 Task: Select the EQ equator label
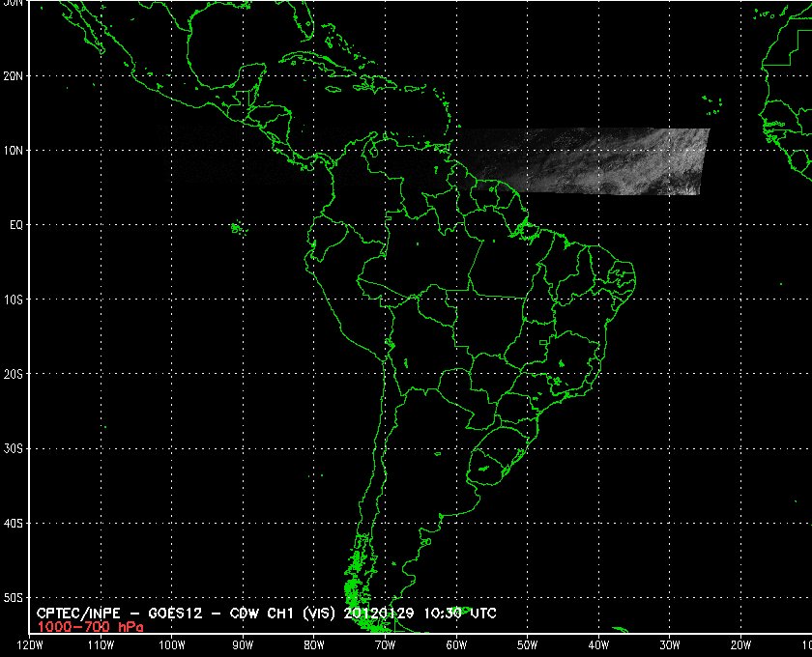point(15,225)
